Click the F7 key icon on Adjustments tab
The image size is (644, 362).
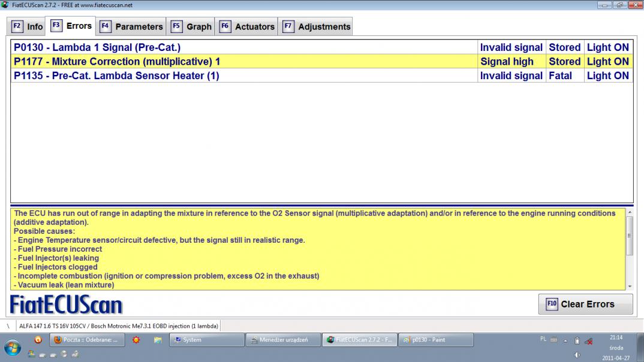click(x=288, y=26)
